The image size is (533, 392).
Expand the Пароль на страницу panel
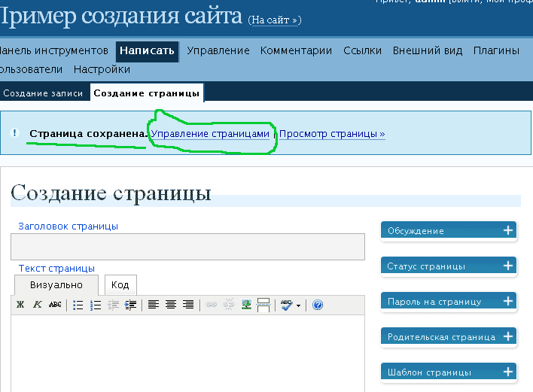[449, 301]
